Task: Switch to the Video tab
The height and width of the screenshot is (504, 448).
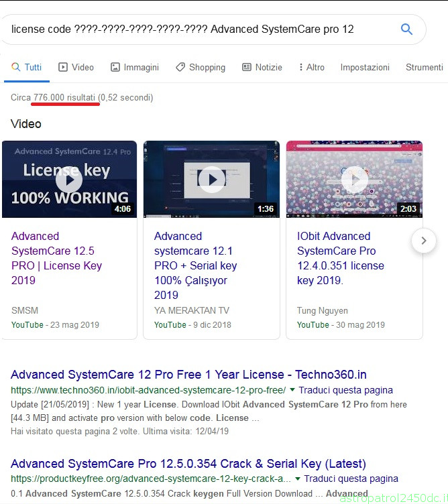Action: [76, 67]
